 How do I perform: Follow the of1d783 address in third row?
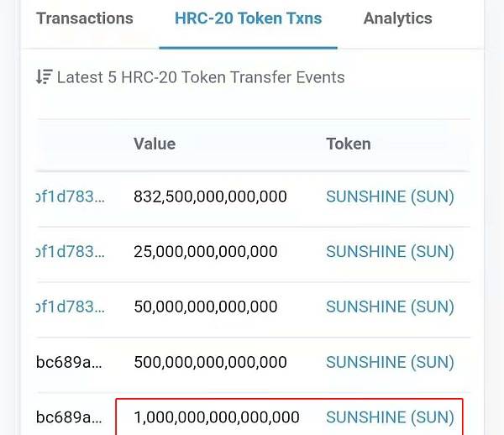[71, 307]
